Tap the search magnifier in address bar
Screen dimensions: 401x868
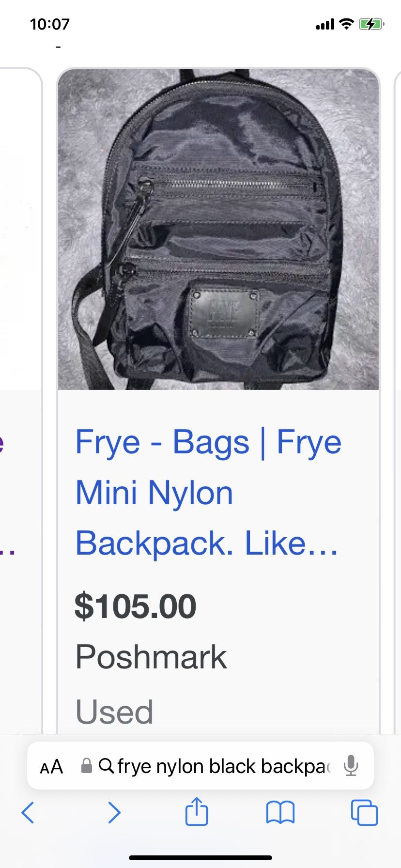click(106, 766)
